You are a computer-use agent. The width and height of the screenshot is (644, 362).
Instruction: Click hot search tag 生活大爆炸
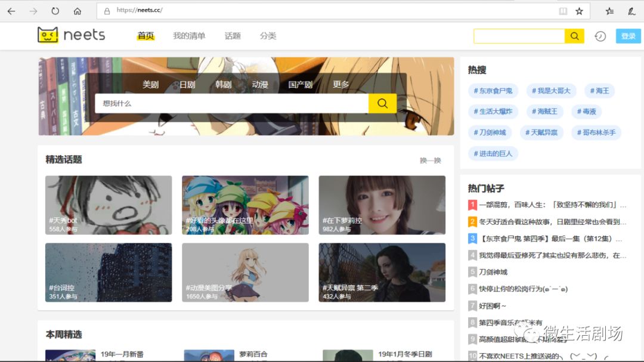point(493,112)
